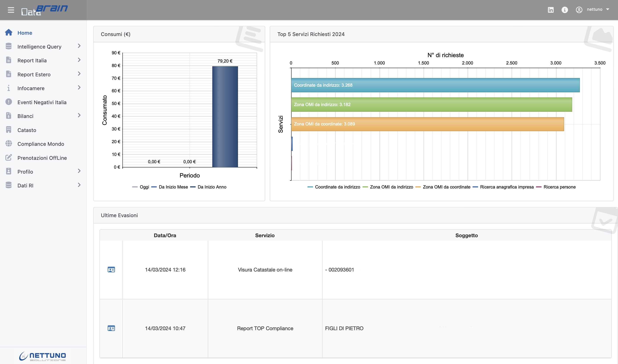The image size is (618, 364).
Task: Open the nettuno user dropdown
Action: [594, 9]
